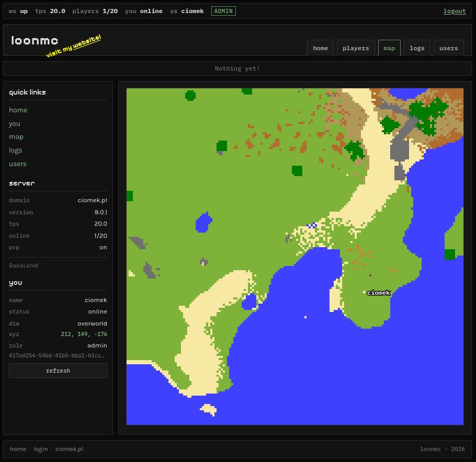Click the loonmc logo title
The height and width of the screenshot is (462, 476).
coord(35,40)
